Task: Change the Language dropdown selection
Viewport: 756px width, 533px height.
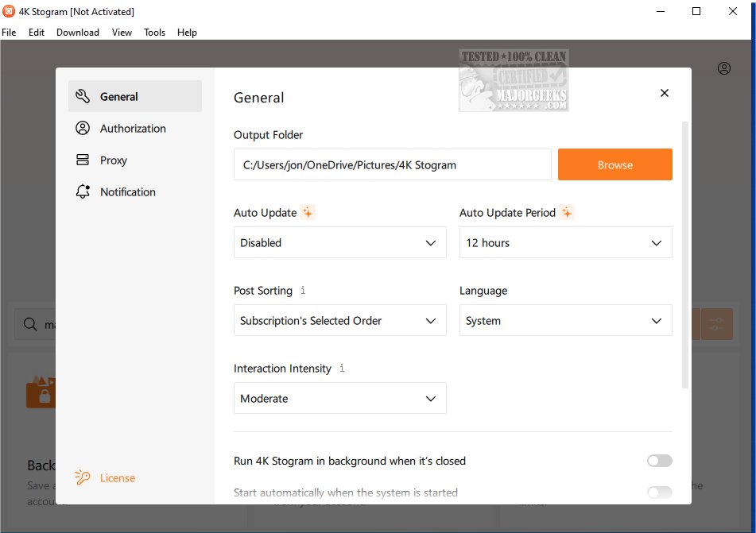Action: (x=565, y=321)
